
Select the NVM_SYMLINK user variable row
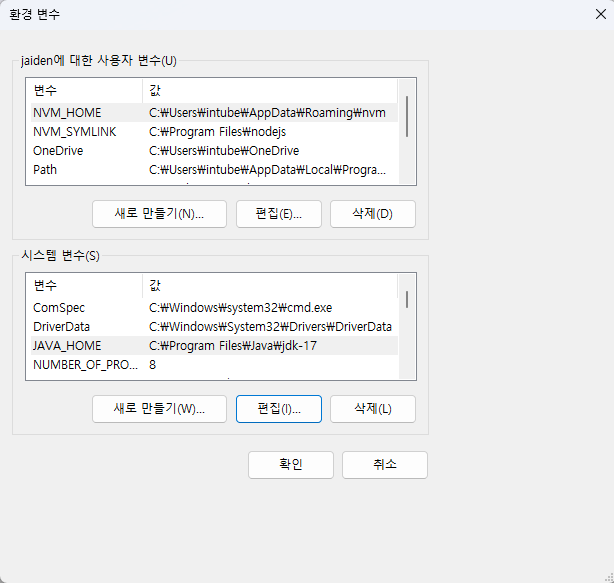click(x=214, y=132)
